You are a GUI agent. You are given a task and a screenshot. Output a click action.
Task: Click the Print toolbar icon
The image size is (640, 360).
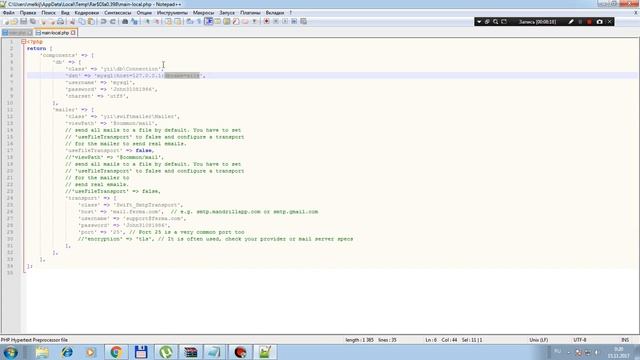60,21
